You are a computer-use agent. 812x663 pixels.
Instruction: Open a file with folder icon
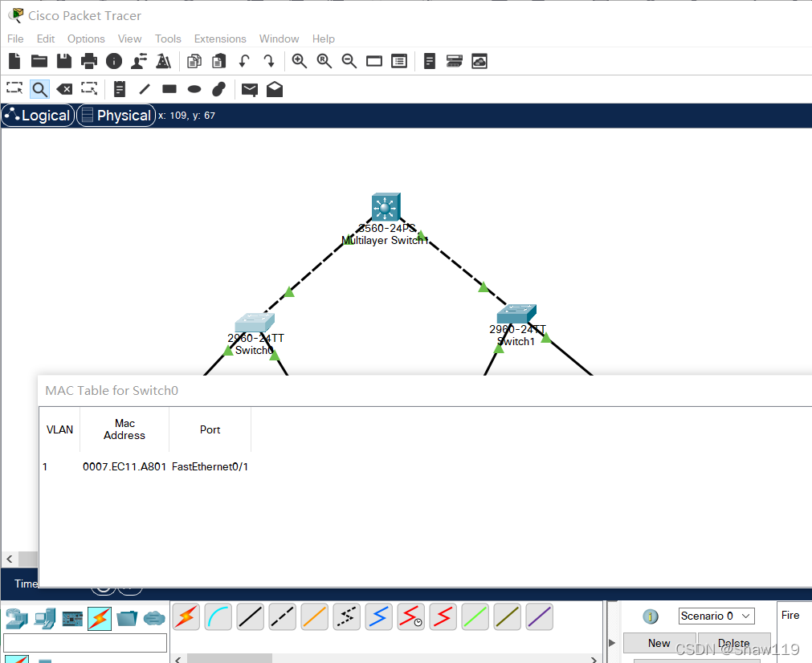(39, 61)
